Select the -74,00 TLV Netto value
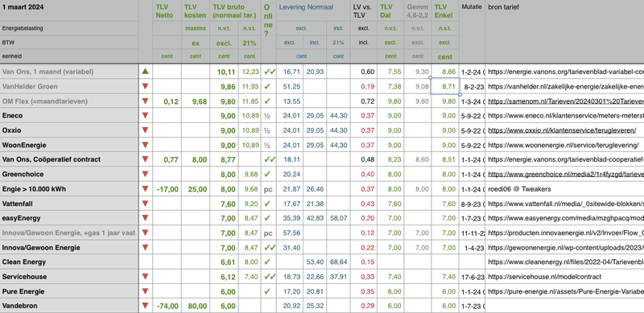The width and height of the screenshot is (644, 313). tap(167, 306)
